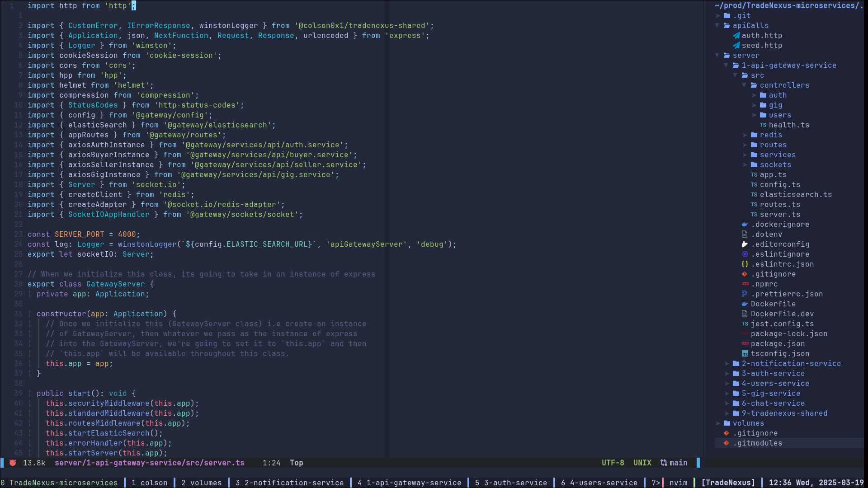This screenshot has height=488, width=868.
Task: Click the npm icon beside package.json
Action: [x=745, y=344]
